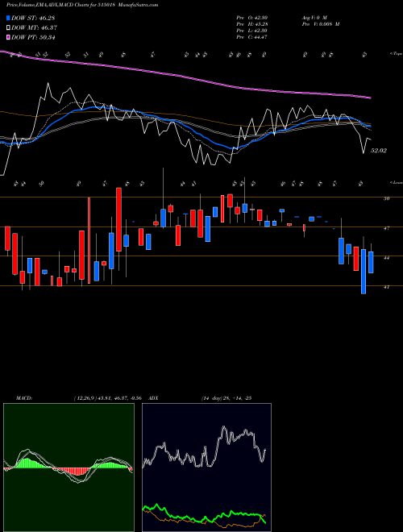Click the white DOW MT legend swatch

pyautogui.click(x=9, y=27)
